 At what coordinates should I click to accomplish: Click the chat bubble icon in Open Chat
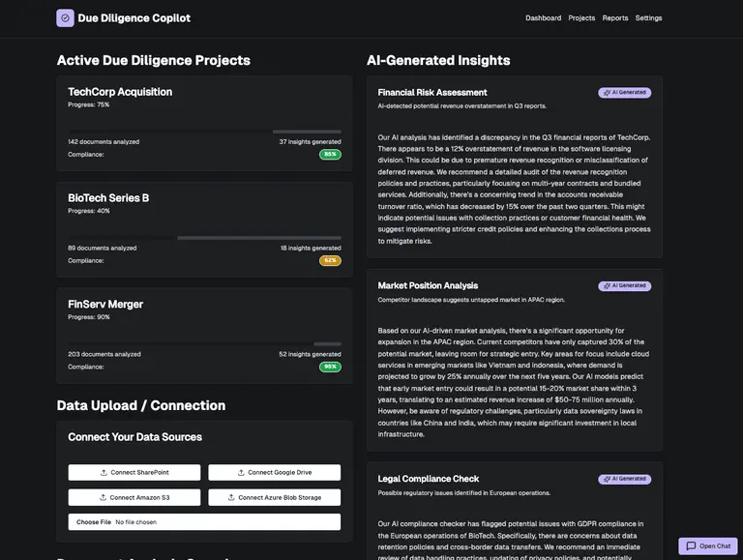(x=690, y=546)
